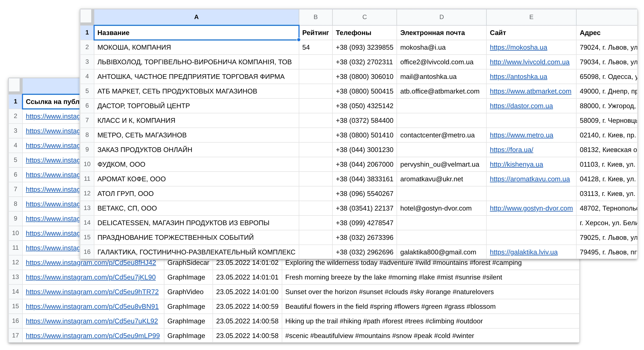Image resolution: width=644 pixels, height=350 pixels.
Task: Click row 8 header in front sheet
Action: (x=87, y=135)
